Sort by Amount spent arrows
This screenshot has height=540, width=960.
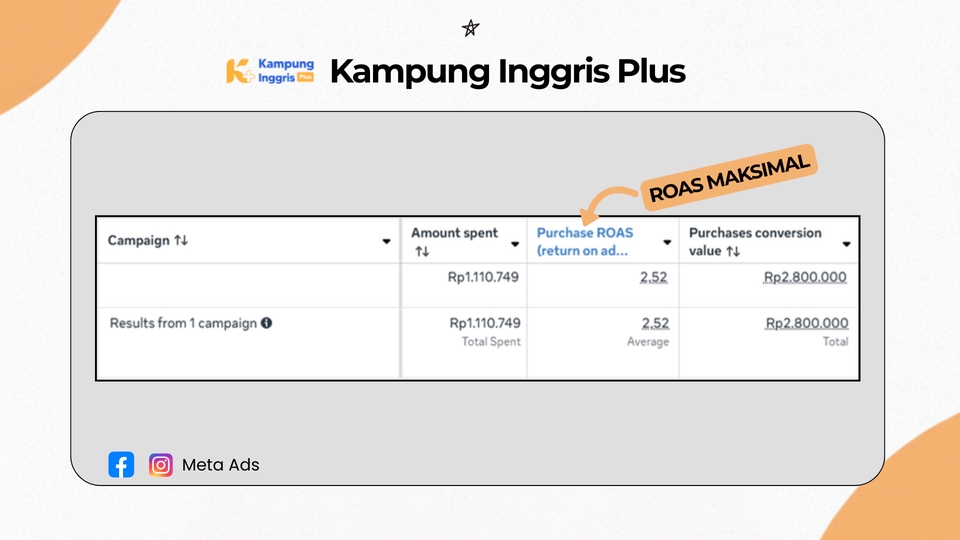422,251
